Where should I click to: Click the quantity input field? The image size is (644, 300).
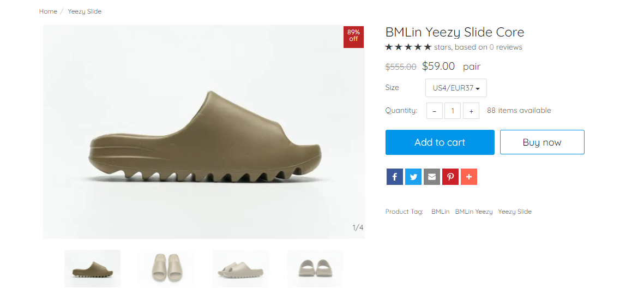tap(453, 111)
